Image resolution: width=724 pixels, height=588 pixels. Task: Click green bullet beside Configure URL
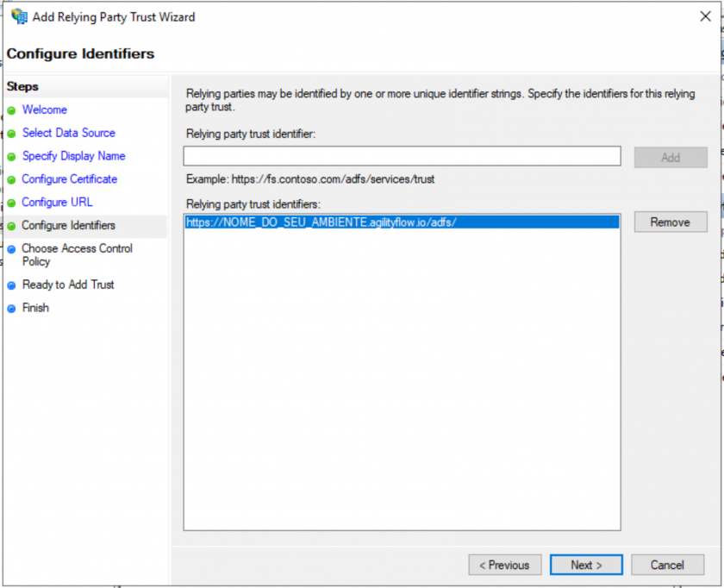coord(12,203)
